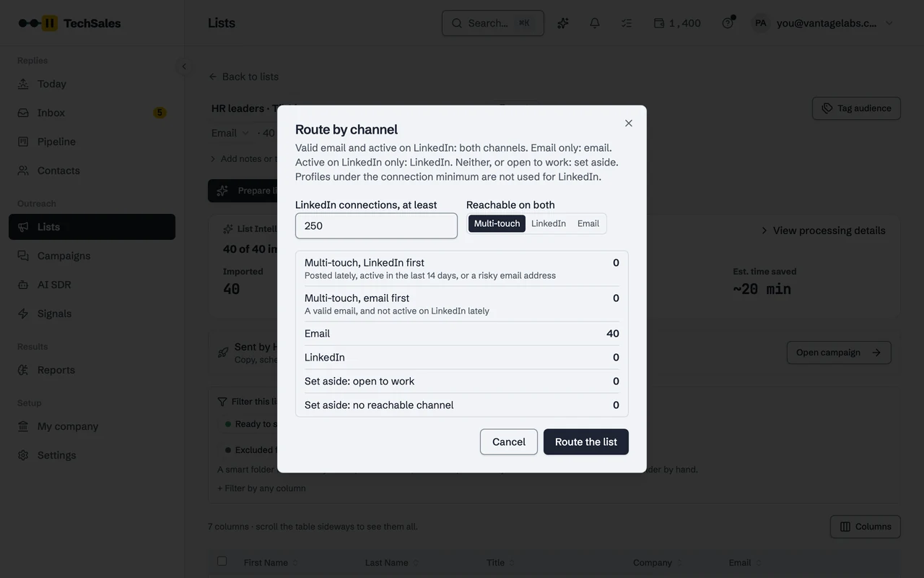Click the Signals lightning icon
This screenshot has height=578, width=924.
point(23,314)
